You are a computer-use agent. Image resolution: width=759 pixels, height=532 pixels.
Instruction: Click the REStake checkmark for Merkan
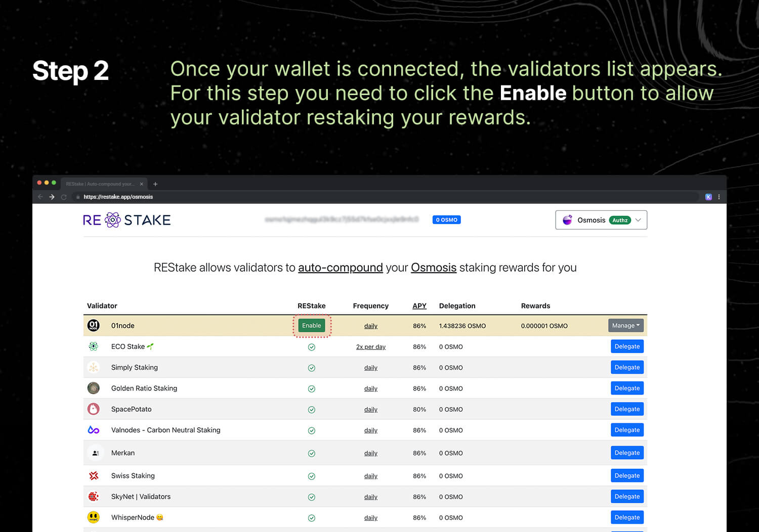click(312, 454)
